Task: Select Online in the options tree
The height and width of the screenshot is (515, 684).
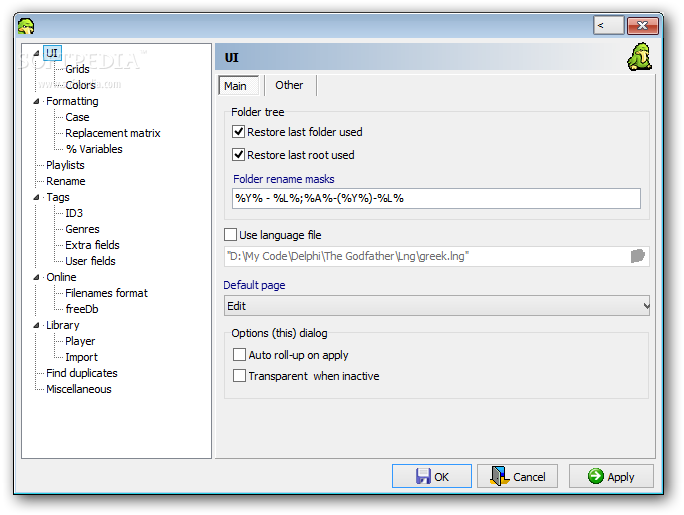Action: pyautogui.click(x=61, y=277)
